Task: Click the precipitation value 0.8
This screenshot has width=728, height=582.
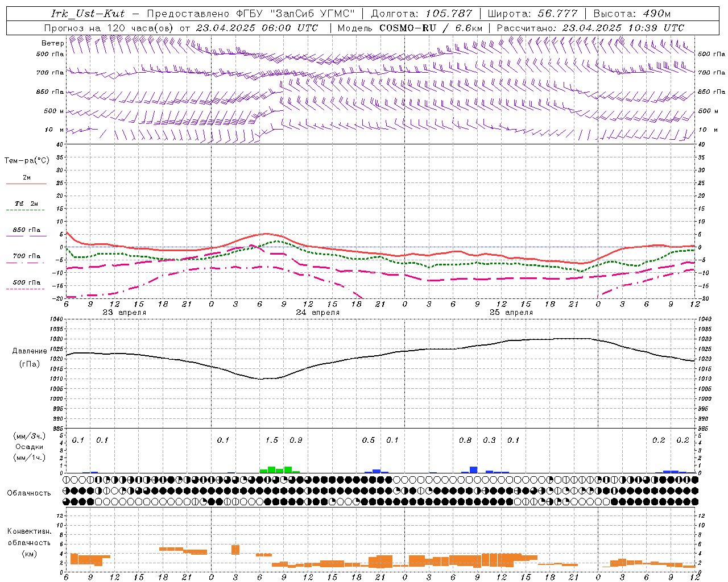Action: [465, 440]
